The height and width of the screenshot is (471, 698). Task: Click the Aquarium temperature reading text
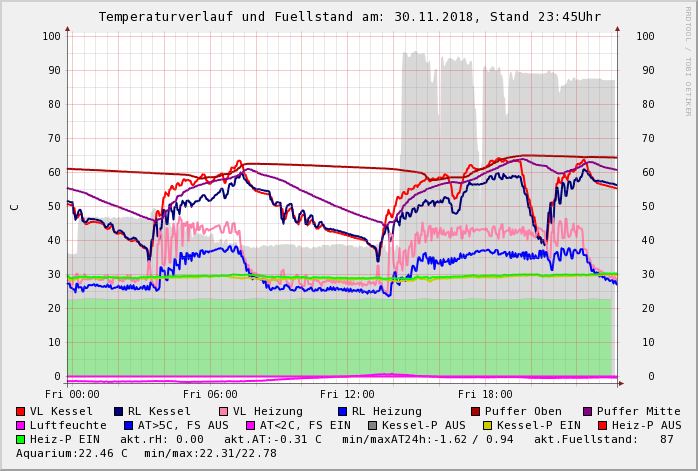pos(72,453)
